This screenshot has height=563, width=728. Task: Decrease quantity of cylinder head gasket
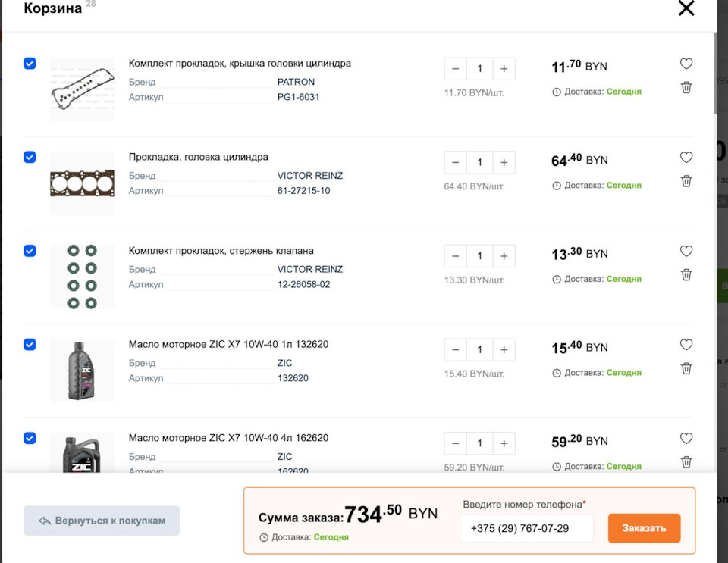coord(456,163)
